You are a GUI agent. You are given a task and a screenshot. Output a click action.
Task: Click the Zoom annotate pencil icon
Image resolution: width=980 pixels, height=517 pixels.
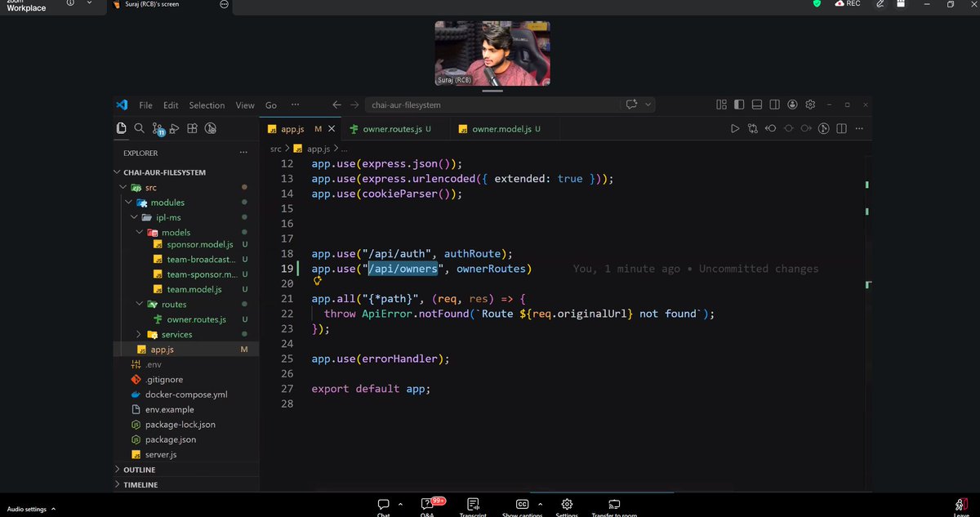[x=880, y=4]
